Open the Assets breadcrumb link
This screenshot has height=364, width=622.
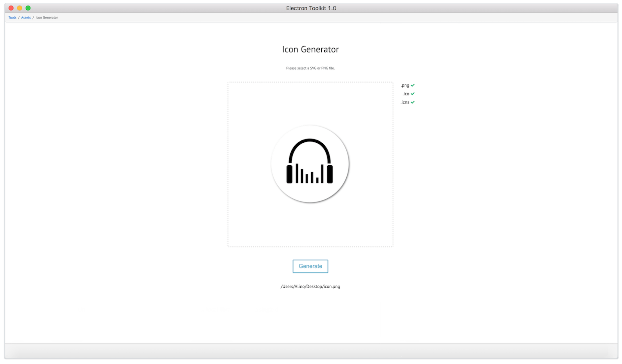26,17
